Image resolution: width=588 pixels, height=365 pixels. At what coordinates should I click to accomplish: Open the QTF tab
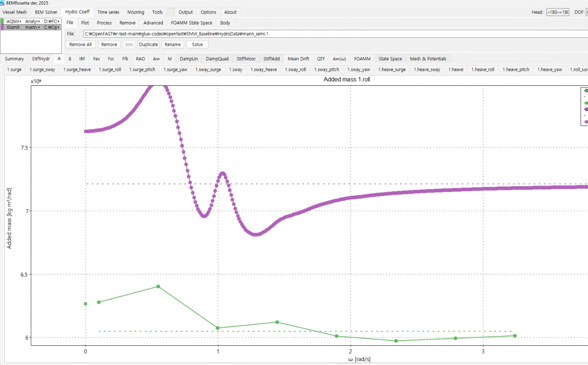click(x=321, y=59)
